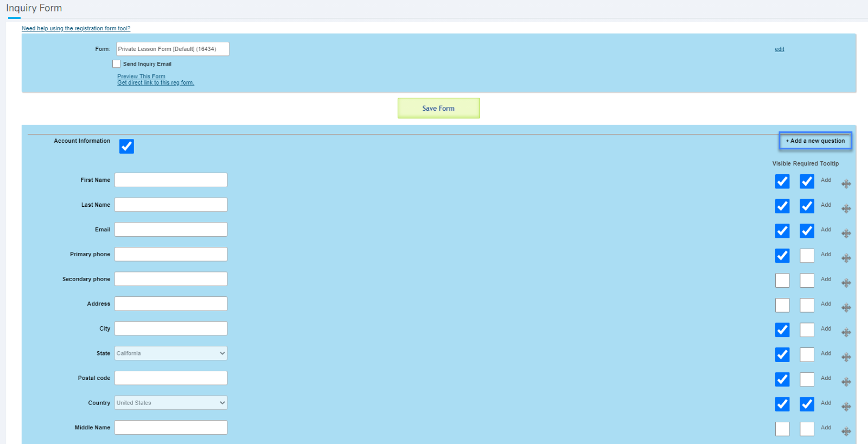Open the Country dropdown showing United States

(171, 403)
